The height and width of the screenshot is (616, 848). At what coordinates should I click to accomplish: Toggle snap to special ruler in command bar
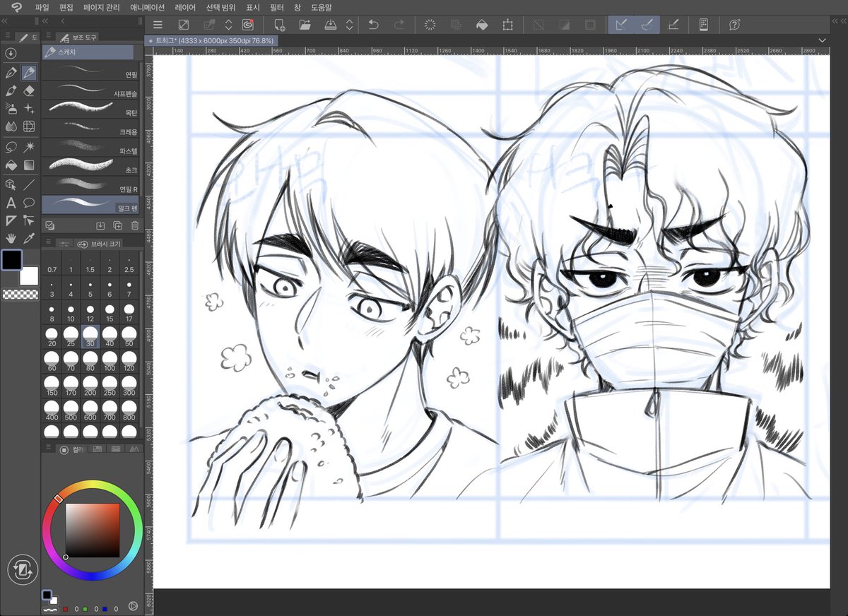click(x=647, y=25)
